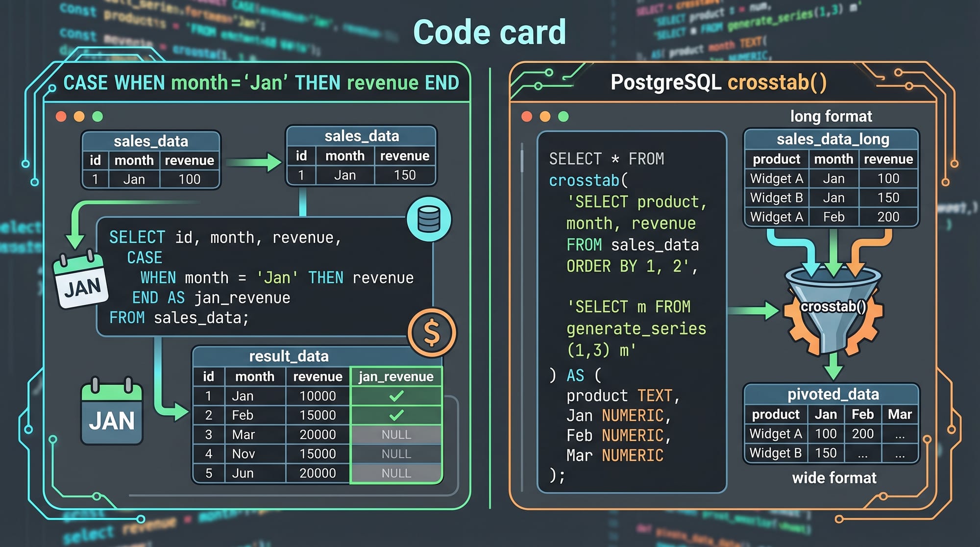The width and height of the screenshot is (980, 547).
Task: Click the scrollbar left of crosstab code
Action: click(x=522, y=162)
